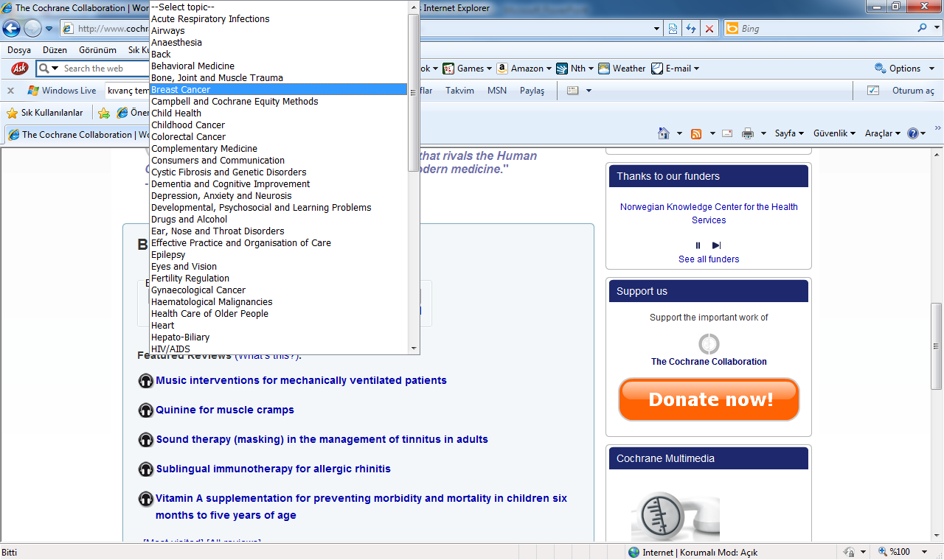Skip to next funder with the next button
Screen dimensions: 944x560
[716, 245]
